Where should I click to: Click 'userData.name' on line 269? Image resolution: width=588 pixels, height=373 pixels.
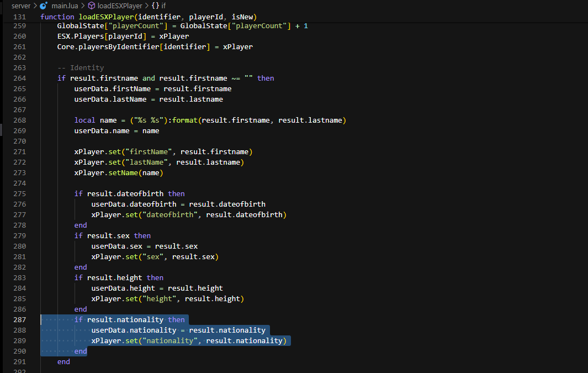[x=102, y=130]
